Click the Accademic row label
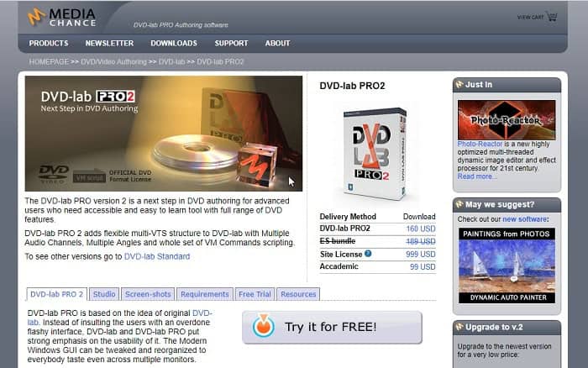Viewport: 588px width, 368px height. tap(339, 266)
